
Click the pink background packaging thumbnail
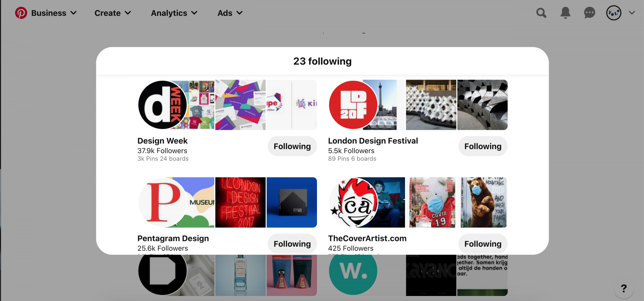click(292, 275)
